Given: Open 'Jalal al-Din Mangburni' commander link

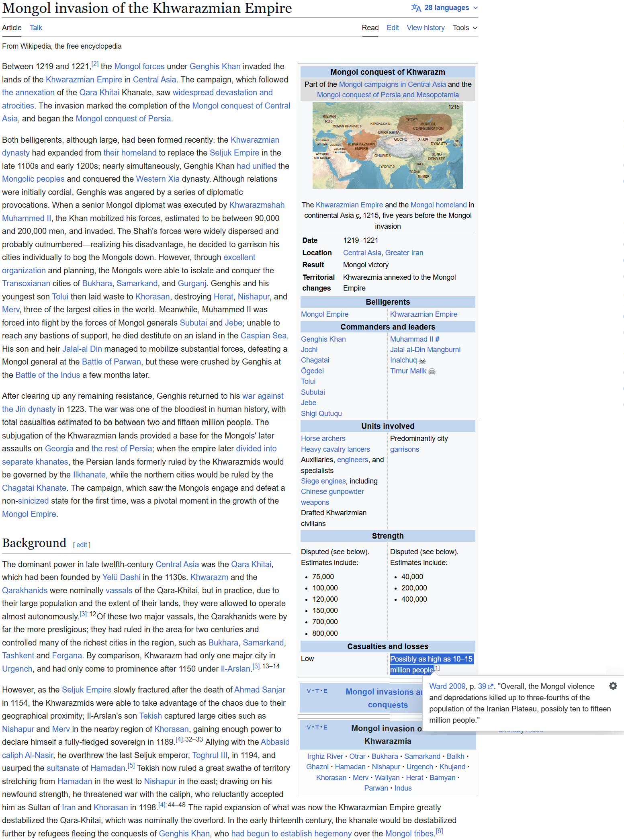Looking at the screenshot, I should pyautogui.click(x=425, y=350).
